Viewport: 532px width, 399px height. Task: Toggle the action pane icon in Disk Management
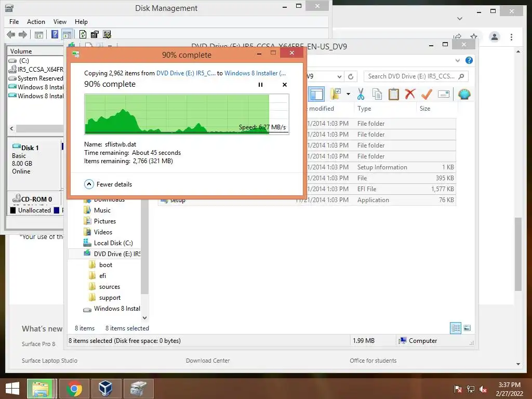(67, 35)
